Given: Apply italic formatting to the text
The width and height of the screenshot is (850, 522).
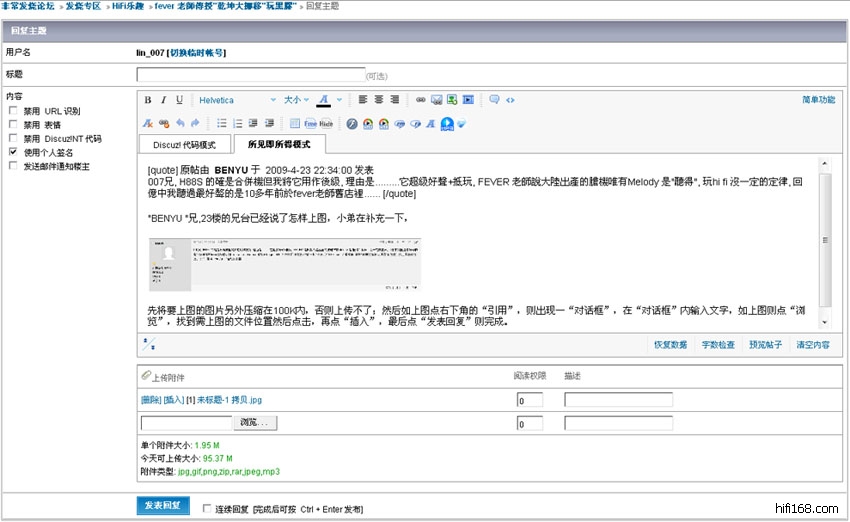Looking at the screenshot, I should click(x=164, y=100).
